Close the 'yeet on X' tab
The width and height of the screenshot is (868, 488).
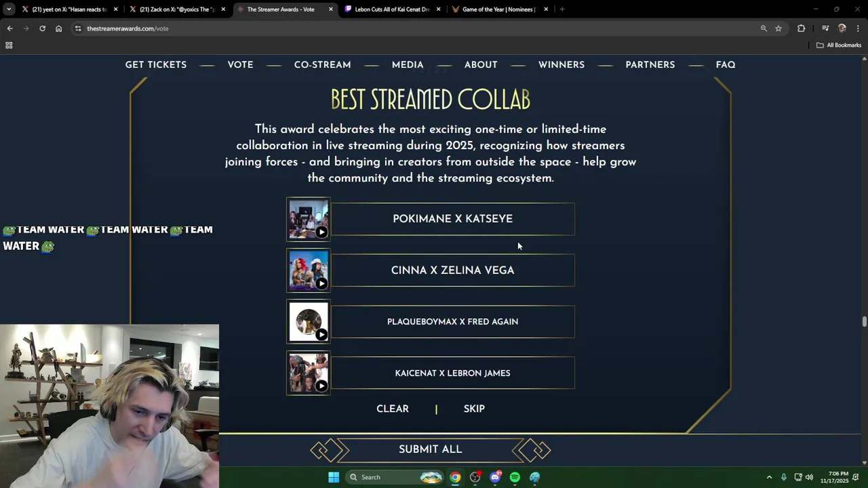(116, 9)
